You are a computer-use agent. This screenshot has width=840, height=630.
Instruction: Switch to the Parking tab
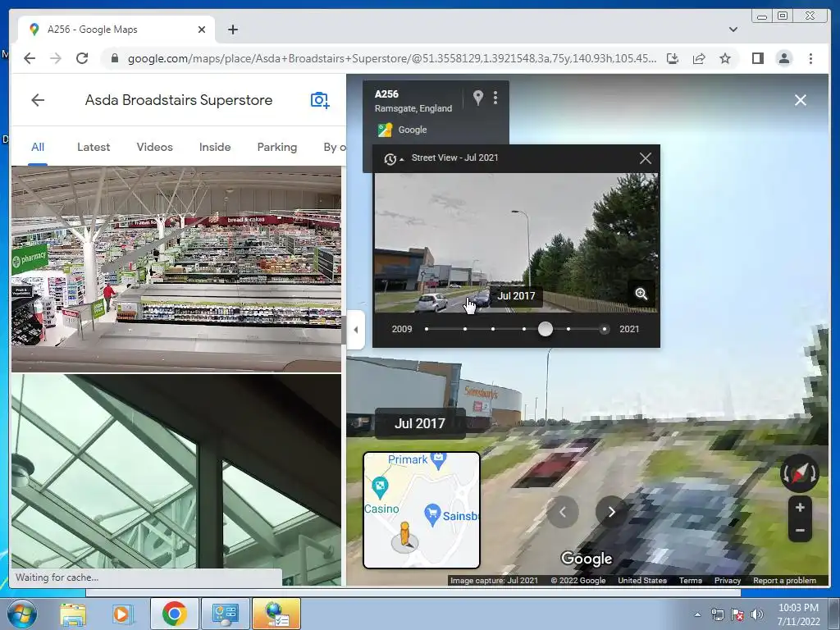pyautogui.click(x=277, y=148)
